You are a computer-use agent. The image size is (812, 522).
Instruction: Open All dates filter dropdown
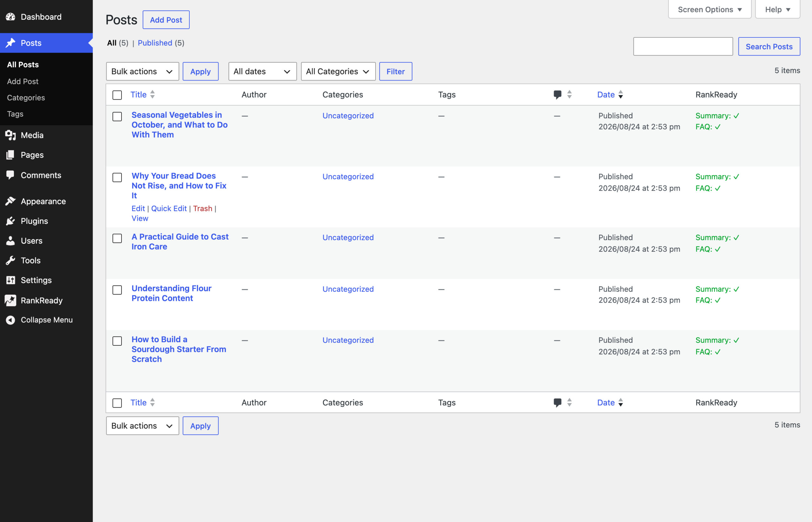(262, 71)
